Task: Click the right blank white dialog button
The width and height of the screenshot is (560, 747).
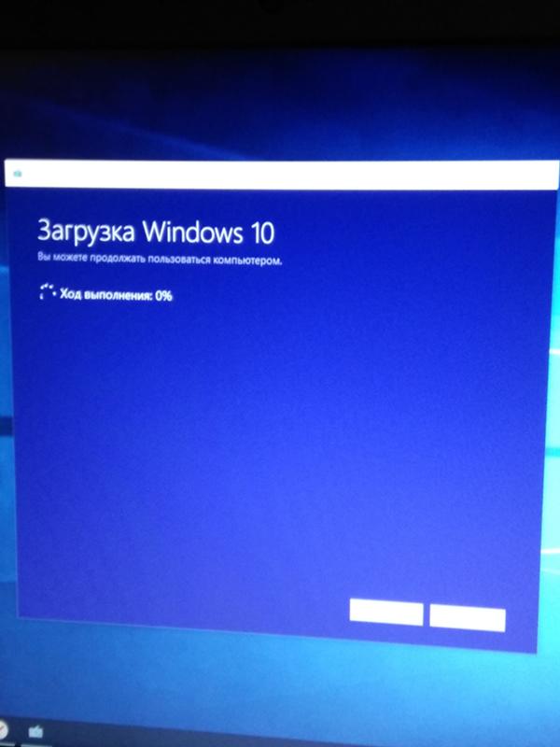Action: pyautogui.click(x=468, y=618)
